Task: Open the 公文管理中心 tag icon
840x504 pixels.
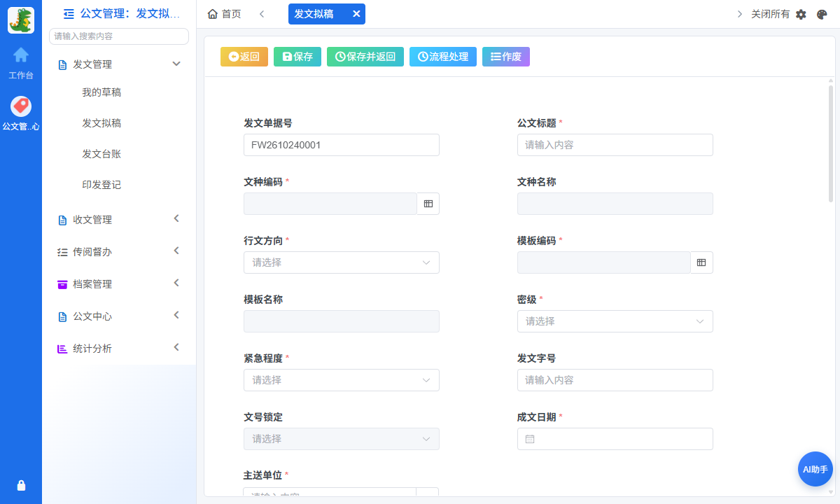Action: [21, 106]
